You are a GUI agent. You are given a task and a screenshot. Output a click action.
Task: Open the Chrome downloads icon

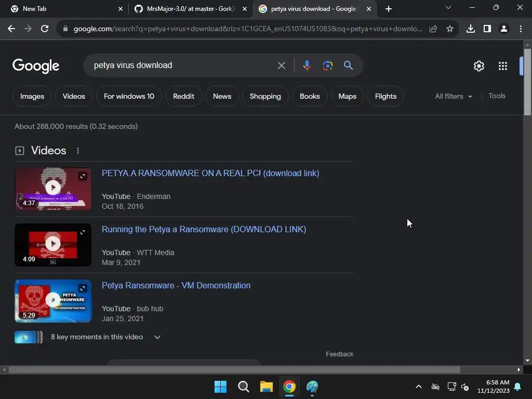click(x=471, y=29)
